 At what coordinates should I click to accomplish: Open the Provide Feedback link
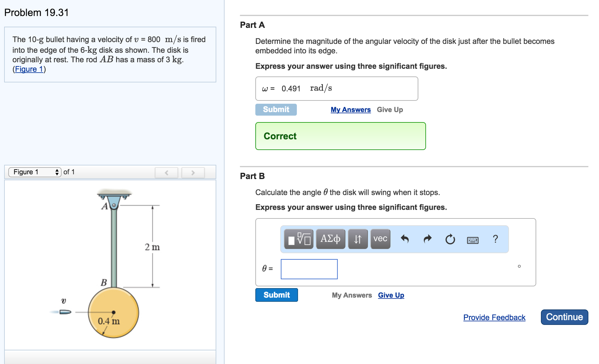click(494, 317)
